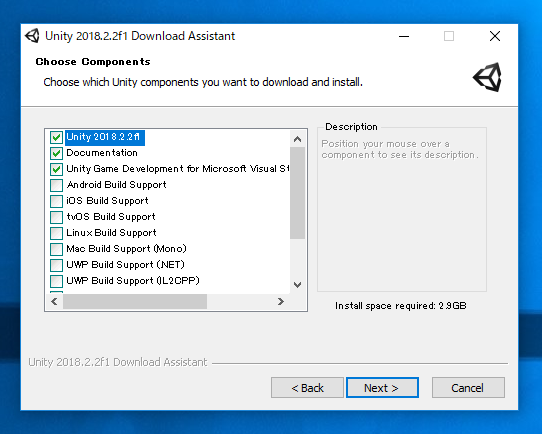Image resolution: width=542 pixels, height=434 pixels.
Task: Enable UWP Build Support (.NET) checkbox
Action: click(56, 265)
